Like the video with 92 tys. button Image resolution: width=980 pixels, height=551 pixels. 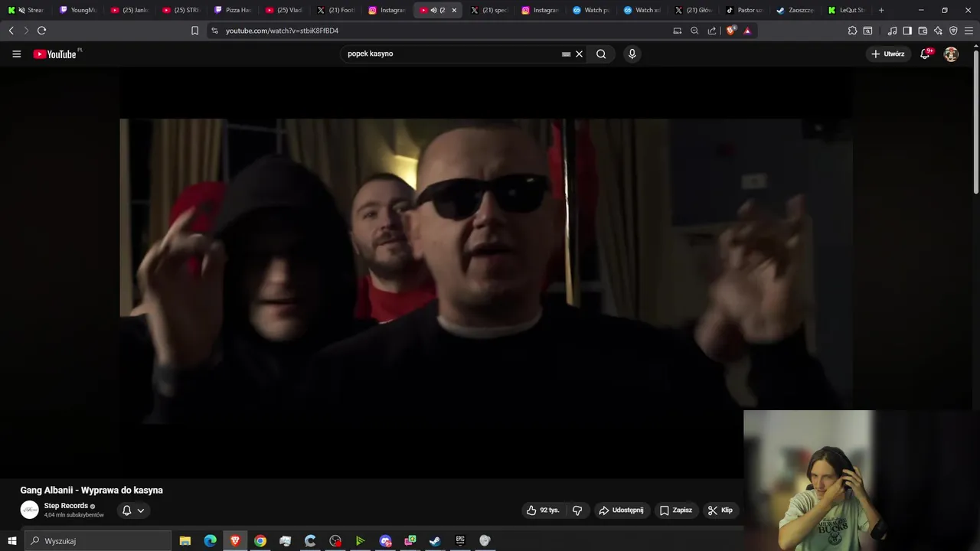[x=543, y=510]
